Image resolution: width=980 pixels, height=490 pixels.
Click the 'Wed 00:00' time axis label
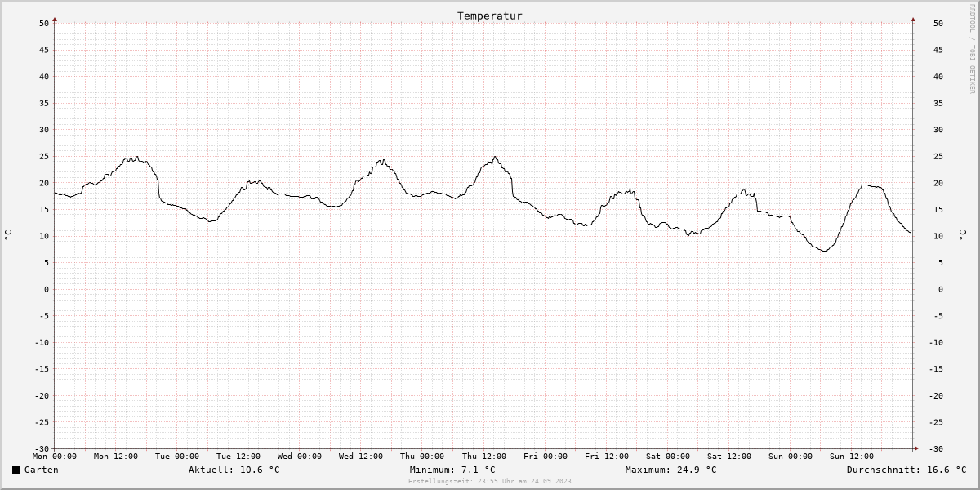coord(300,457)
